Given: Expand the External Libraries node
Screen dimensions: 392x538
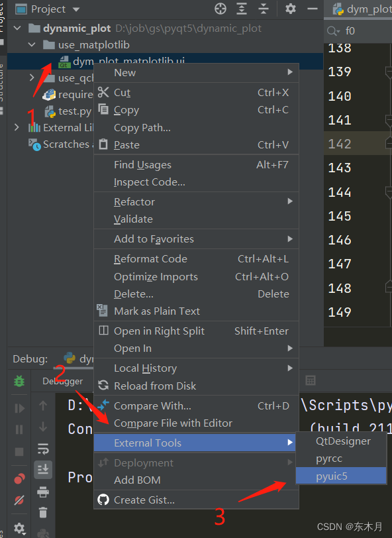Looking at the screenshot, I should [17, 128].
